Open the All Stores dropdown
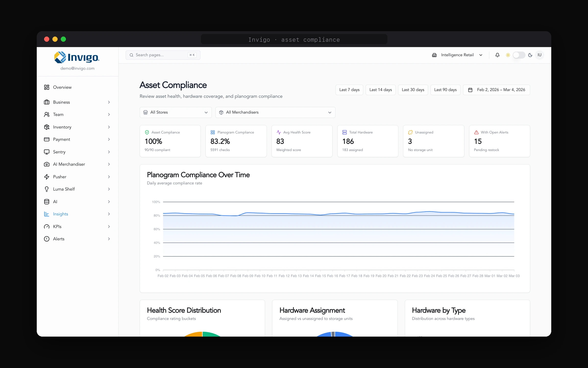 [176, 112]
